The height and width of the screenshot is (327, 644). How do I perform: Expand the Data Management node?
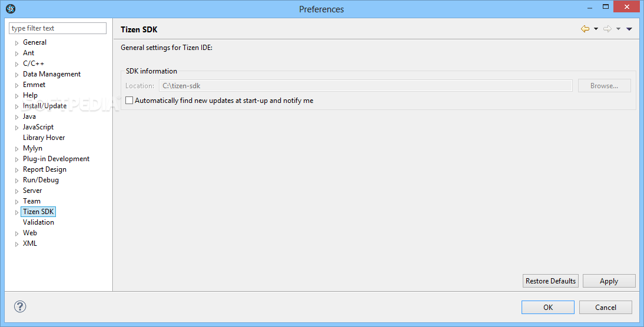[17, 75]
